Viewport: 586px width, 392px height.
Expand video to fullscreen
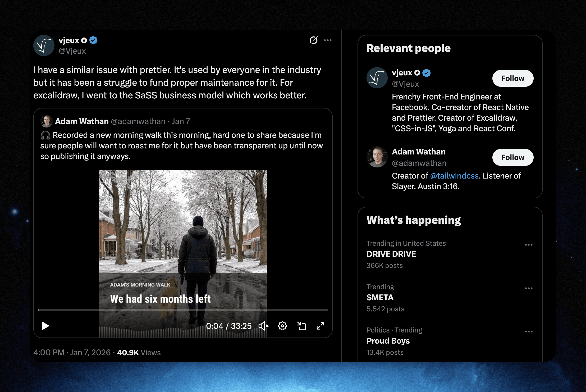(x=320, y=326)
